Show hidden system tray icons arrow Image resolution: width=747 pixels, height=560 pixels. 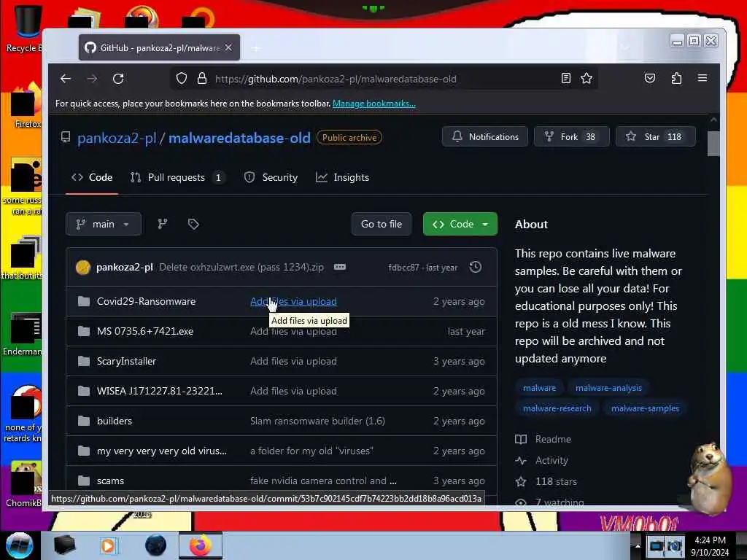pos(638,545)
